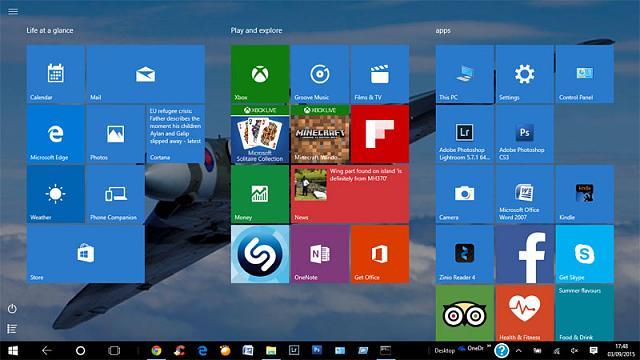Open the Control Panel tile
Viewport: 640px width, 360px height.
(584, 74)
